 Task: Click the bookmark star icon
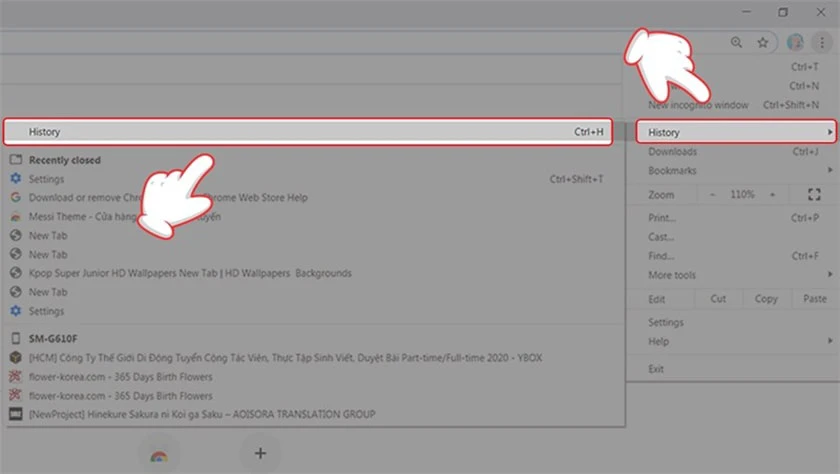coord(762,42)
